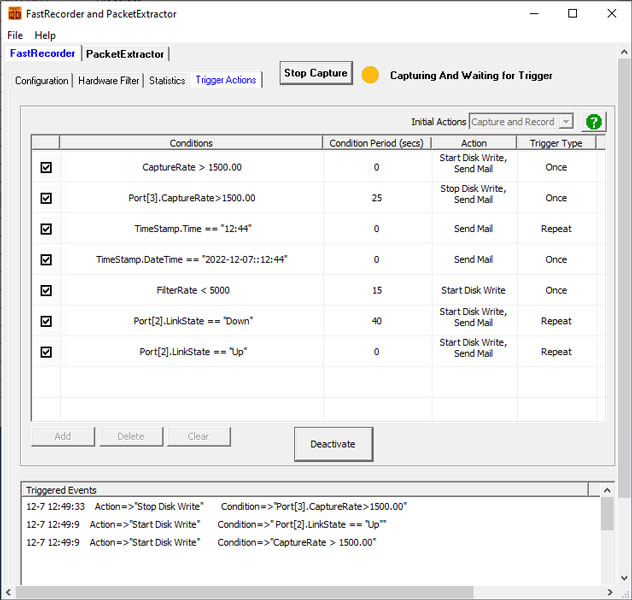This screenshot has width=632, height=600.
Task: Open the File menu
Action: (15, 35)
